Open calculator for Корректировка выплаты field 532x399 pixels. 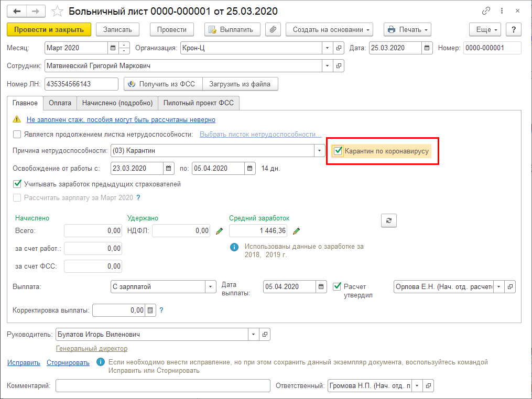(151, 311)
